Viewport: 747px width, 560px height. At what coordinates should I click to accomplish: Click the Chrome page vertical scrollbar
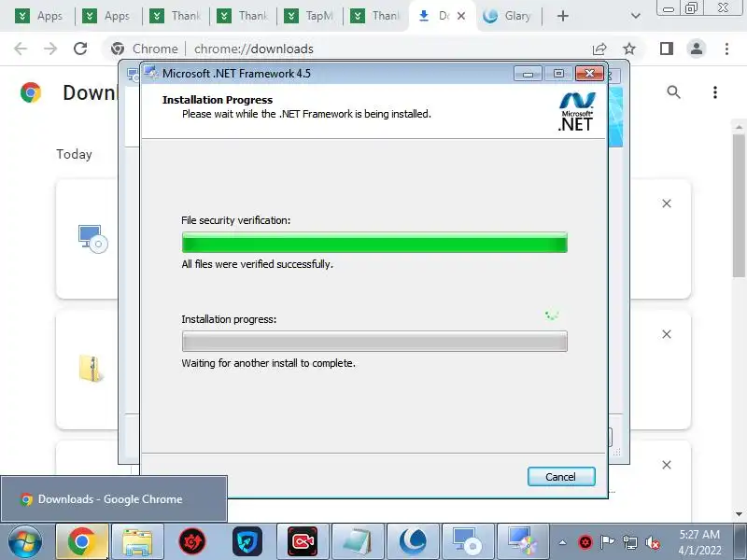point(739,204)
